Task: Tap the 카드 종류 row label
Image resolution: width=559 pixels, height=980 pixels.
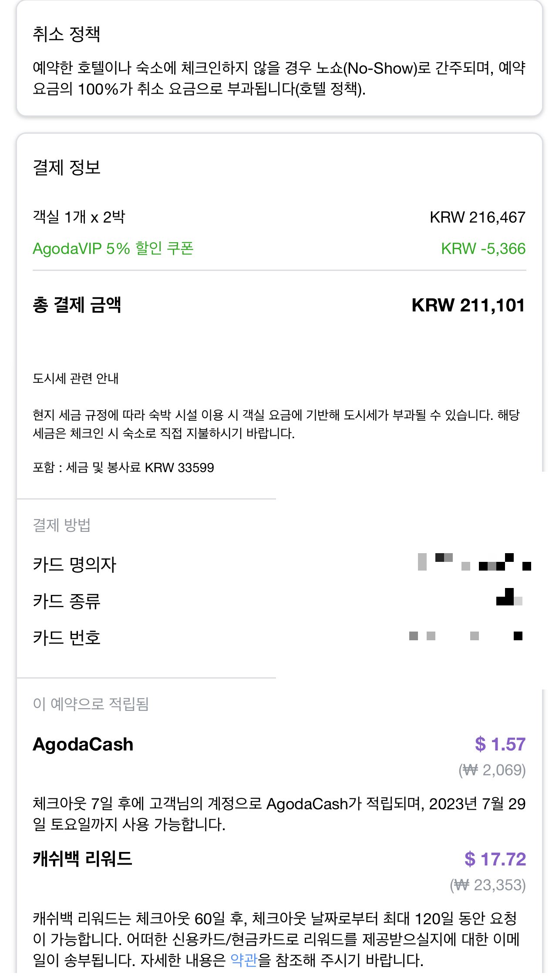Action: [67, 602]
